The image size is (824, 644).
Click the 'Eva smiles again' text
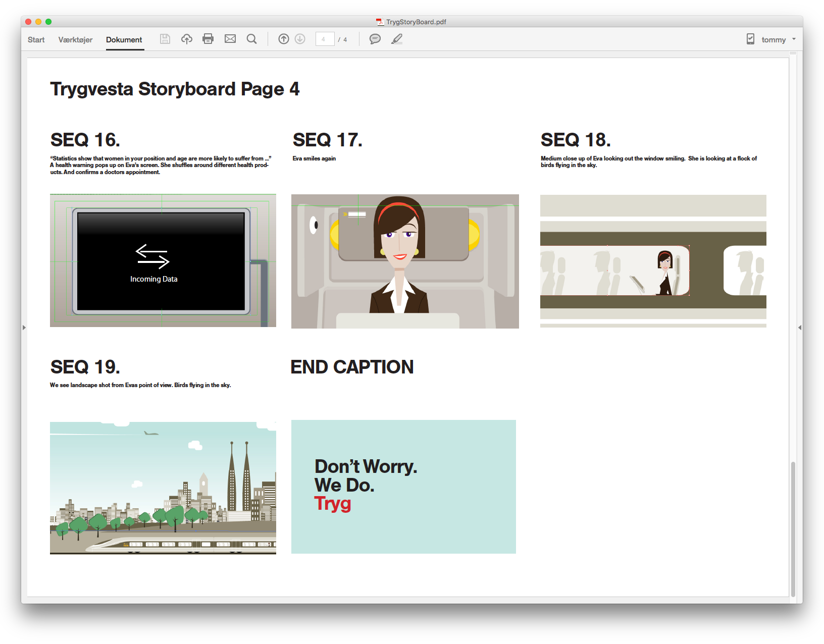[314, 158]
